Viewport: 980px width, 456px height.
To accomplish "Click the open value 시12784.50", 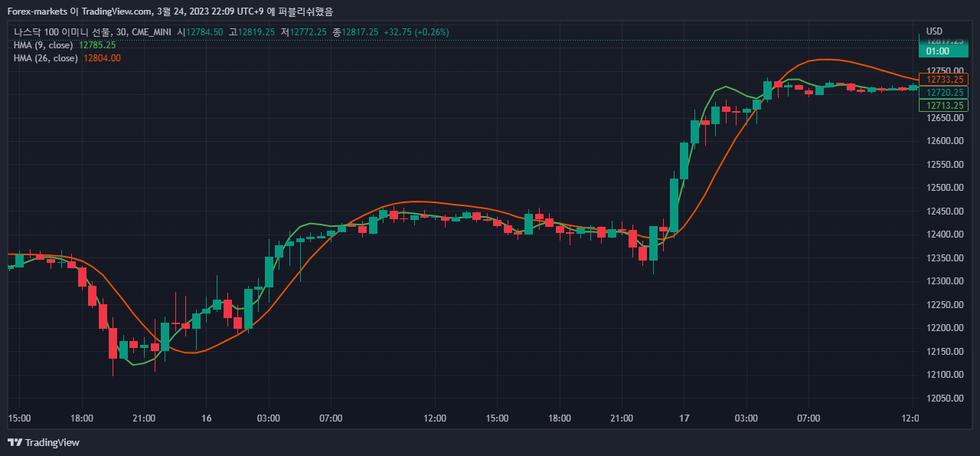I will coord(201,32).
